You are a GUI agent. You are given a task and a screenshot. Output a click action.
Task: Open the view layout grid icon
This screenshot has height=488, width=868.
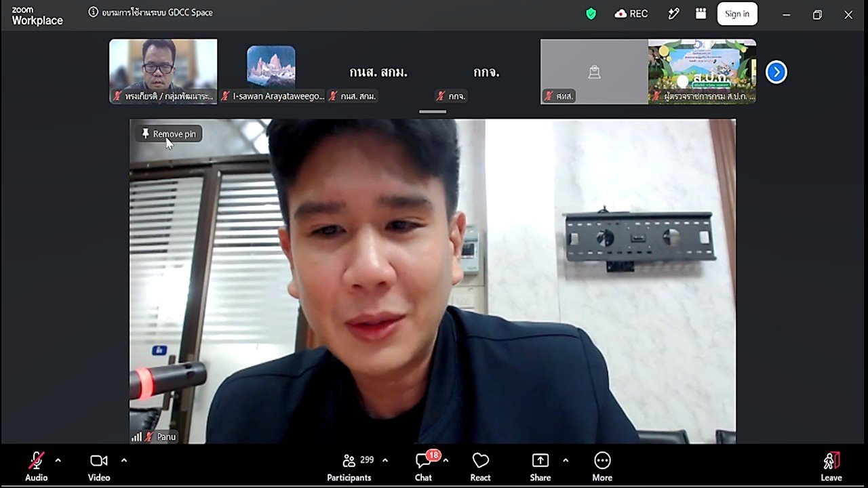pyautogui.click(x=701, y=14)
